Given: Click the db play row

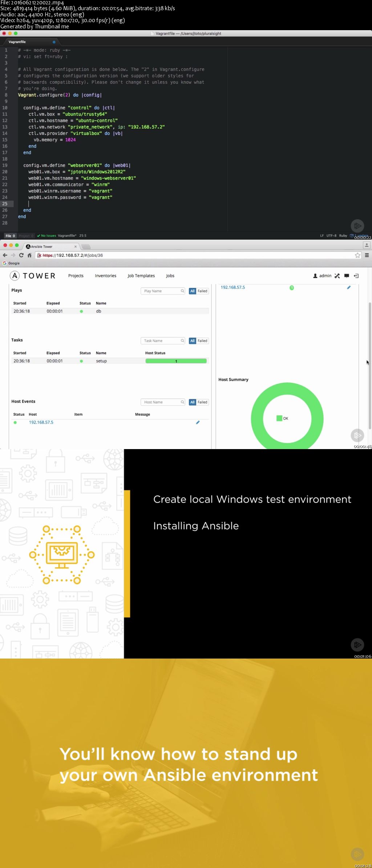Looking at the screenshot, I should (110, 311).
